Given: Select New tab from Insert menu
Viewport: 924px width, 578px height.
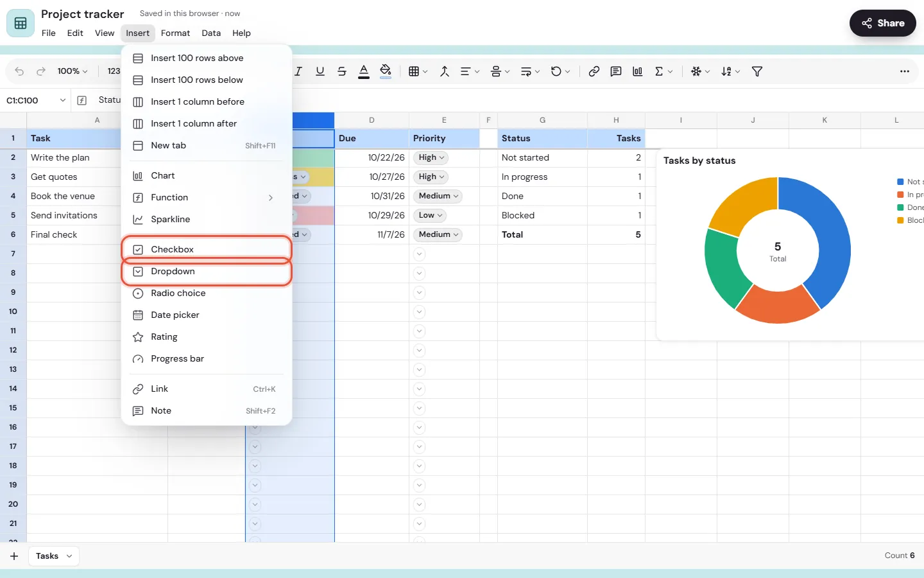Looking at the screenshot, I should 207,145.
